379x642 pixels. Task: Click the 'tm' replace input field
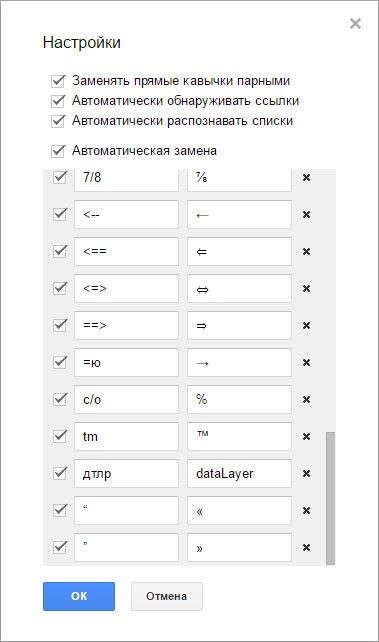click(x=126, y=436)
